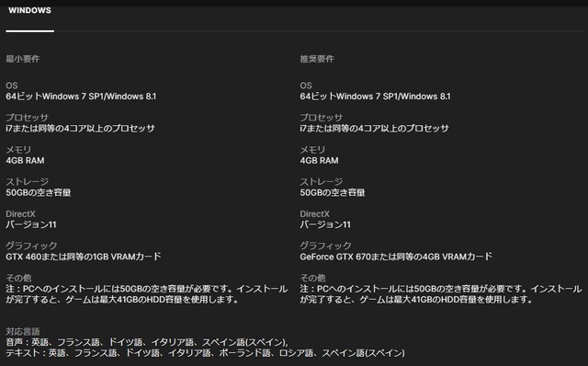Select GeForce GTX 670 4GB VRAM text
The height and width of the screenshot is (366, 588).
click(x=396, y=257)
